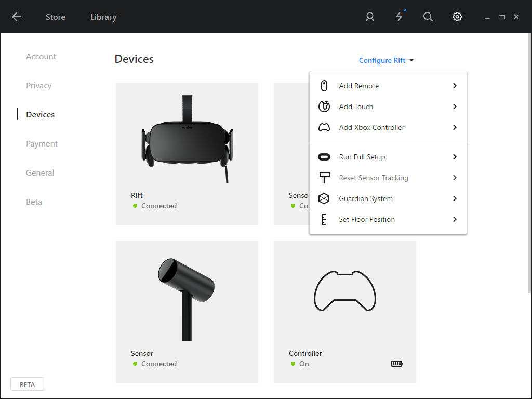The width and height of the screenshot is (532, 399).
Task: Click the Add Touch controller icon
Action: pos(324,107)
